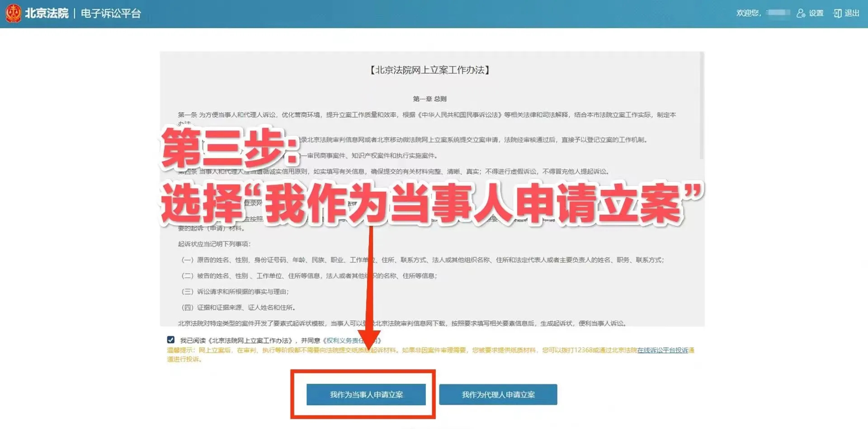The width and height of the screenshot is (868, 429).
Task: Click the line starting （二）被告的姓名
Action: point(309,276)
